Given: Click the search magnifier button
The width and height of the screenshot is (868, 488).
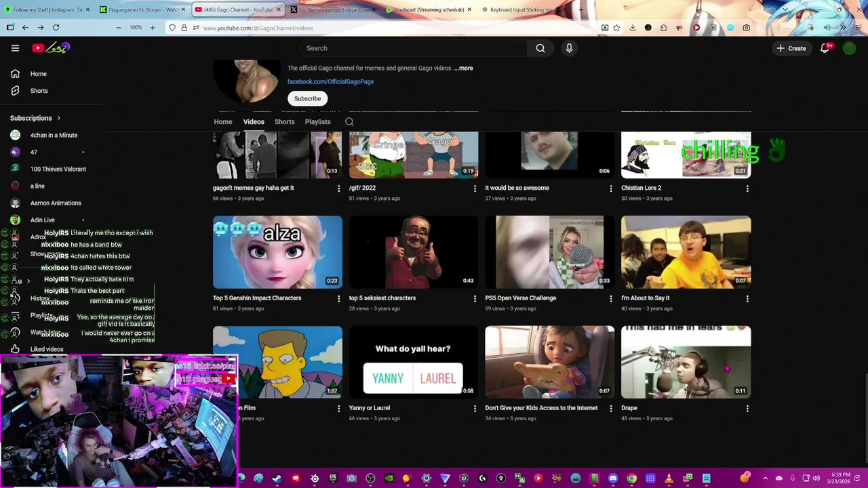Looking at the screenshot, I should 540,48.
